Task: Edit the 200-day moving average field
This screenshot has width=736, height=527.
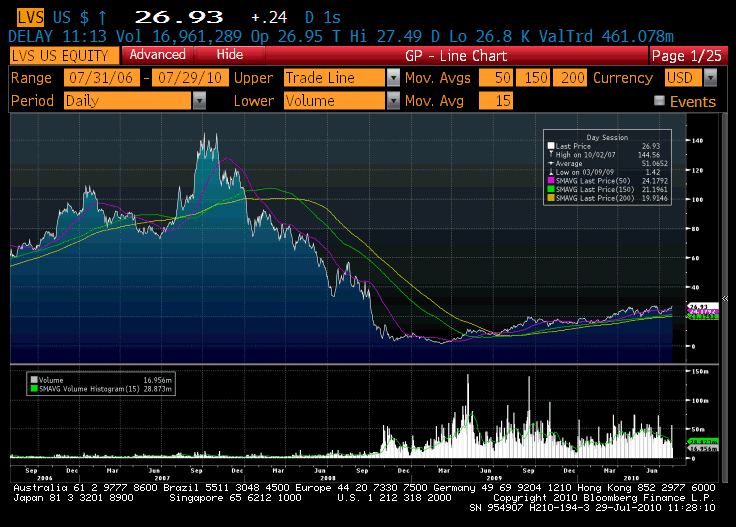Action: coord(569,78)
